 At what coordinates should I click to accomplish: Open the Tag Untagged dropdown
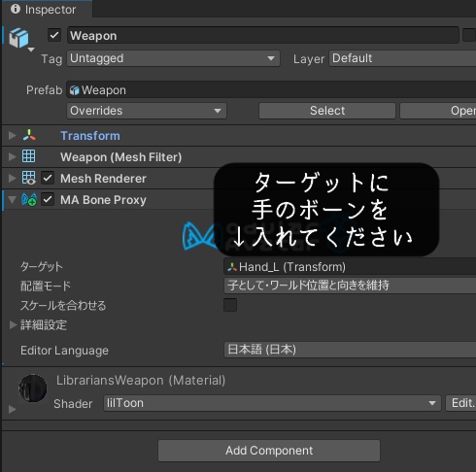point(173,58)
